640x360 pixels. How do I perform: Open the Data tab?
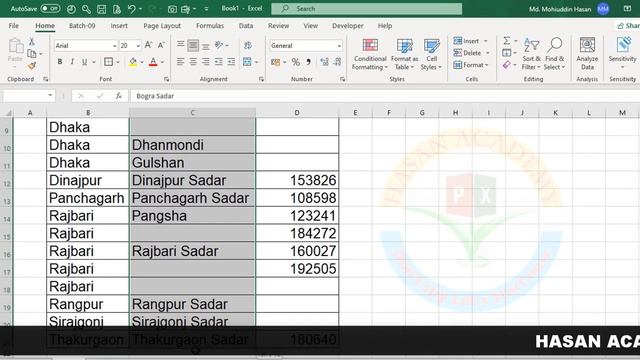(x=246, y=26)
